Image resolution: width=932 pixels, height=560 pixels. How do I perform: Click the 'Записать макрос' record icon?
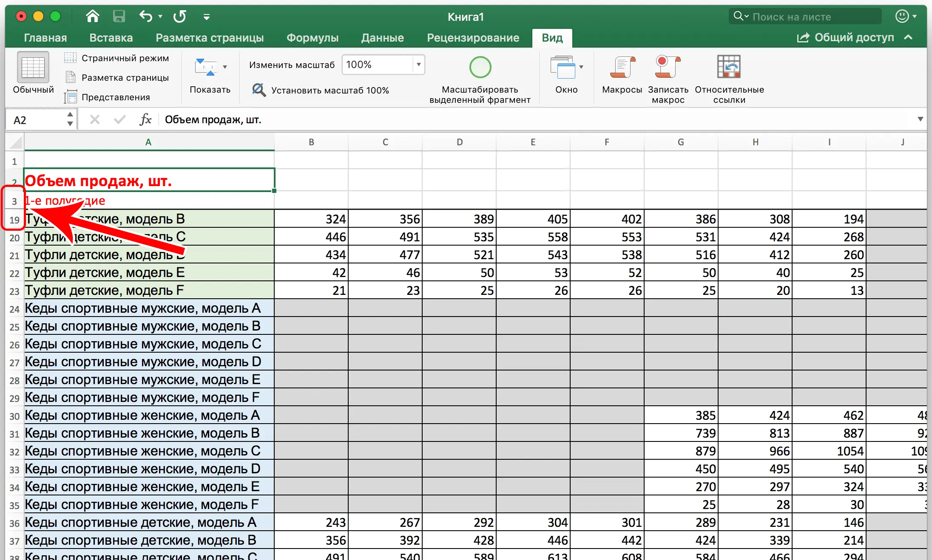[x=668, y=67]
